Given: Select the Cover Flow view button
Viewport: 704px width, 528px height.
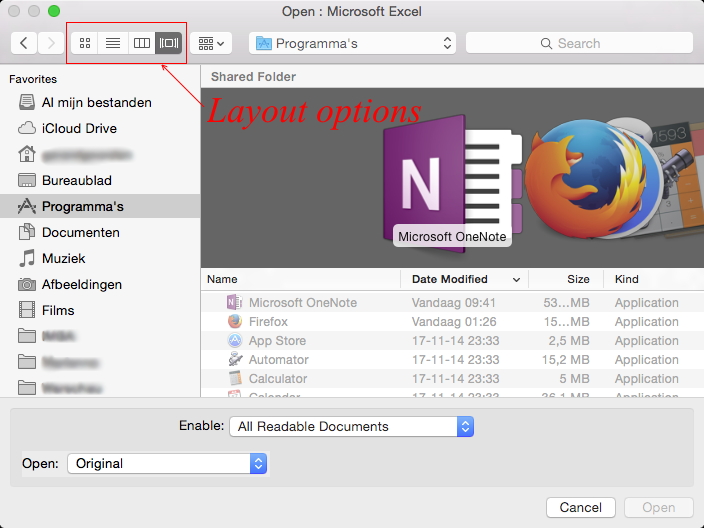Looking at the screenshot, I should click(168, 43).
